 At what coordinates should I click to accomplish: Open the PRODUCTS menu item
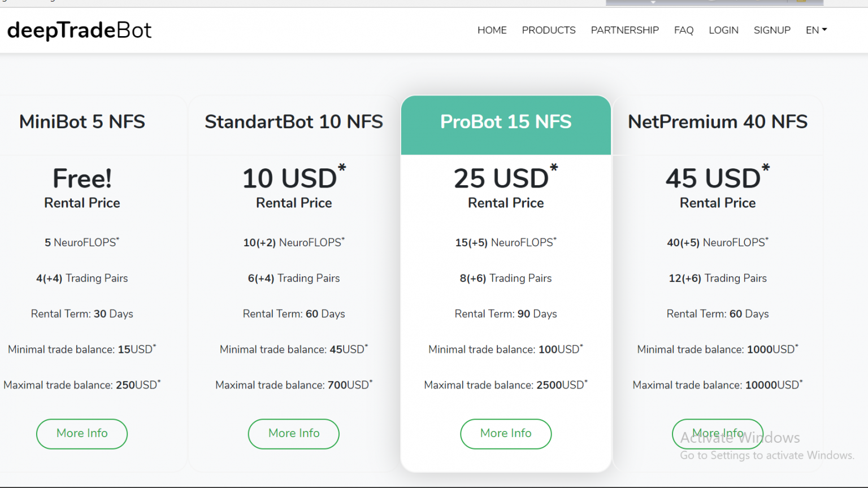pyautogui.click(x=548, y=30)
